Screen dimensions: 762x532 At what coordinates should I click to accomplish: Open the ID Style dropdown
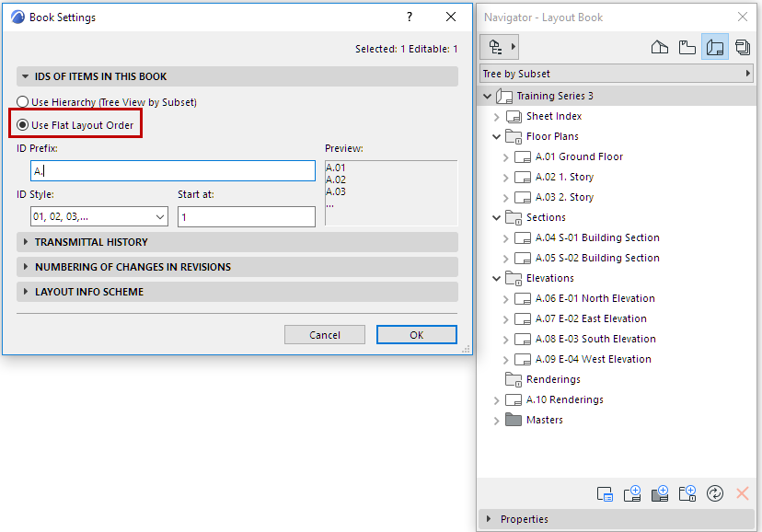point(99,216)
